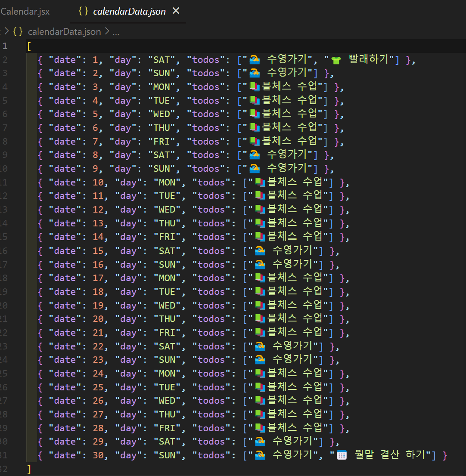This screenshot has width=466, height=476.
Task: Click "todos" key on date 13 line
Action: point(211,223)
